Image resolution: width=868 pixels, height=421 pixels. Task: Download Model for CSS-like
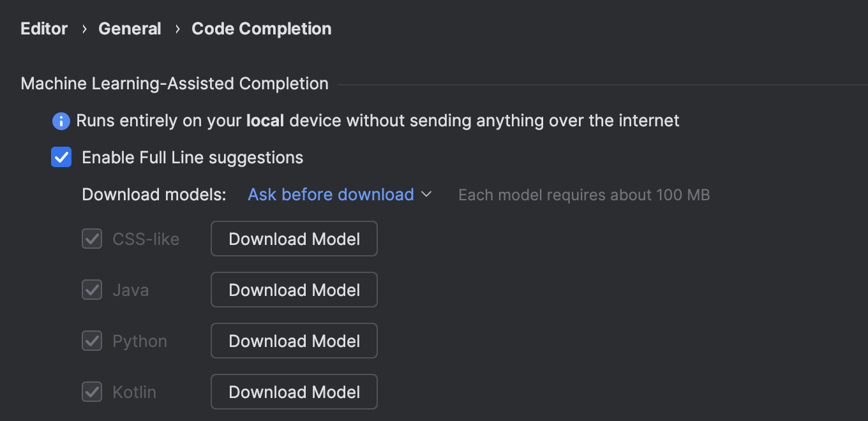(x=294, y=239)
